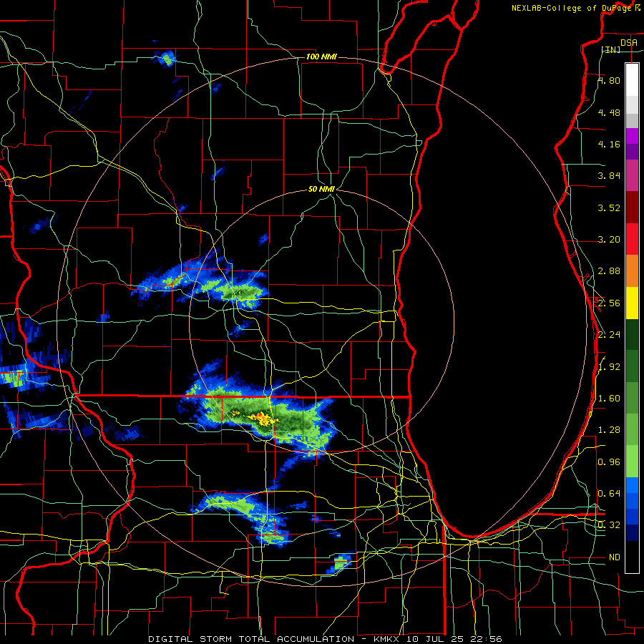Pick the black ND swatch at legend bottom
The width and height of the screenshot is (644, 644).
pyautogui.click(x=632, y=557)
